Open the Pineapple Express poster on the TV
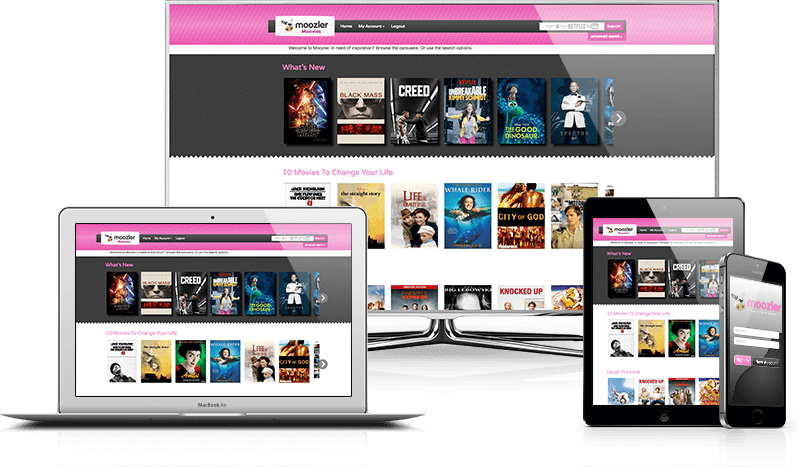Screen dimensions: 800x467 (x=414, y=298)
